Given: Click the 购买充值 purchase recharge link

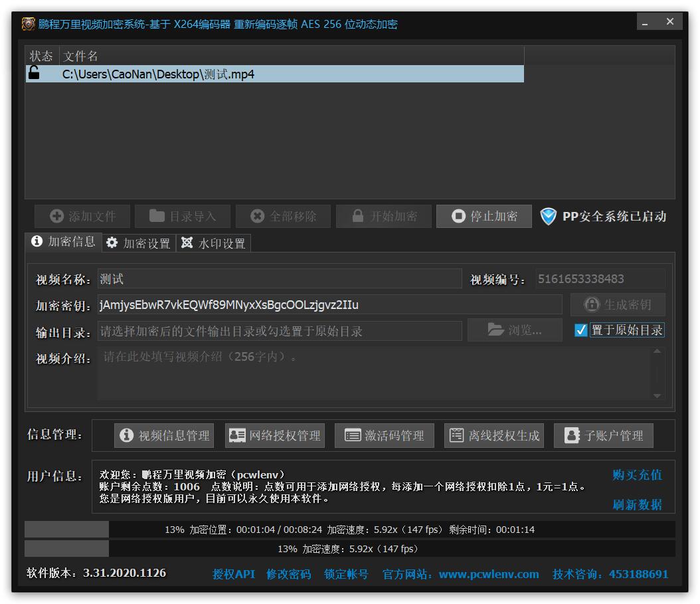Looking at the screenshot, I should 637,475.
